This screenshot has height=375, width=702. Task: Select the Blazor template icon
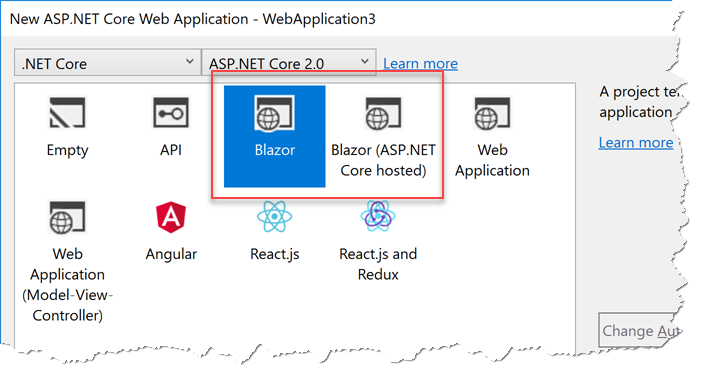(274, 113)
